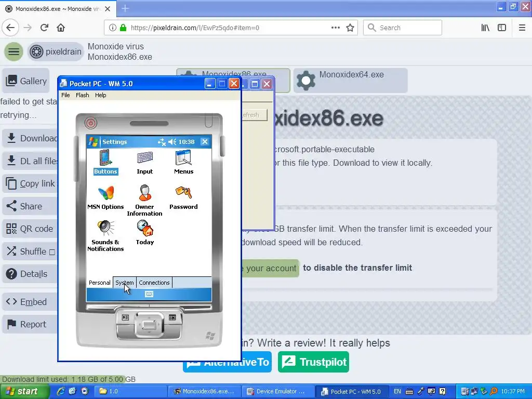This screenshot has width=532, height=399.
Task: Open MSN Options in Settings
Action: (x=105, y=197)
